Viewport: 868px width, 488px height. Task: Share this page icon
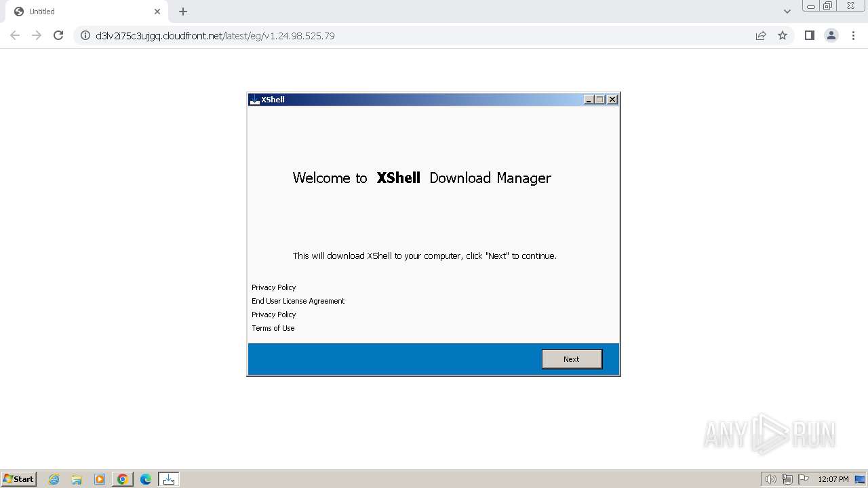tap(761, 35)
